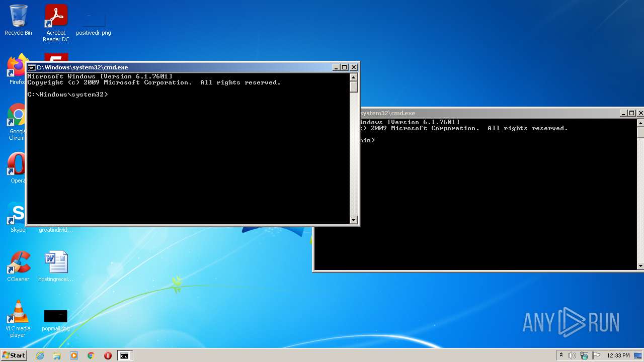This screenshot has height=362, width=644.
Task: Launch Windows Media Player from taskbar
Action: tap(74, 355)
